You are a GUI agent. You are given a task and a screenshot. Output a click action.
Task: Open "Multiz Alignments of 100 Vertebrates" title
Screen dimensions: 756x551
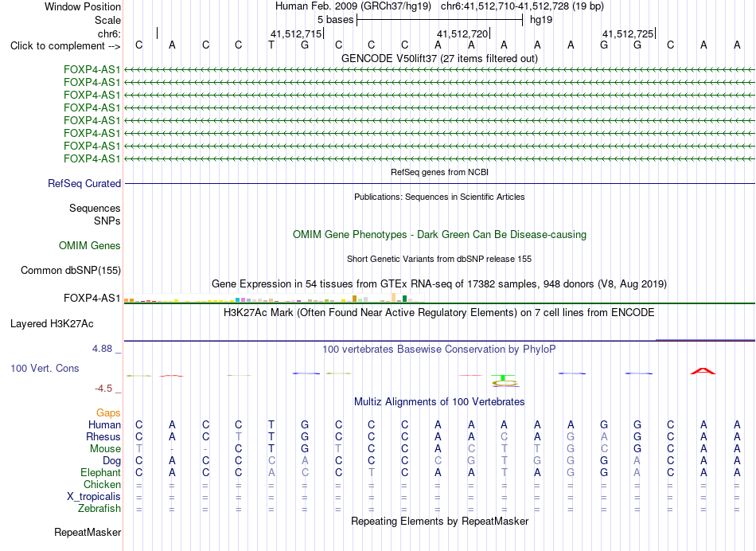tap(439, 401)
